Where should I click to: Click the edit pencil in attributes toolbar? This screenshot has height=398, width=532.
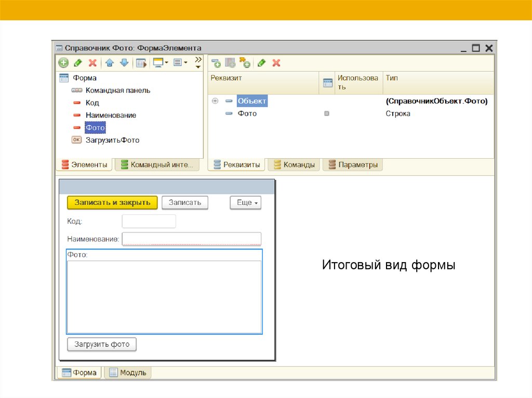261,63
